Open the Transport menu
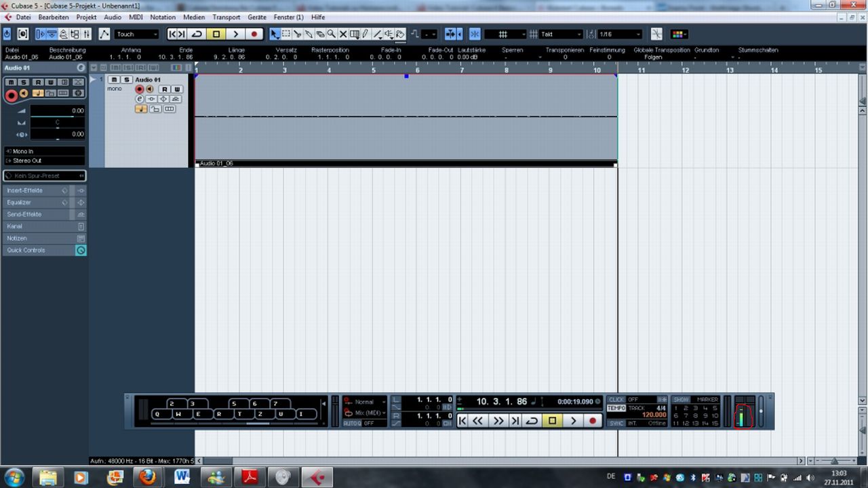The image size is (868, 488). click(x=226, y=17)
